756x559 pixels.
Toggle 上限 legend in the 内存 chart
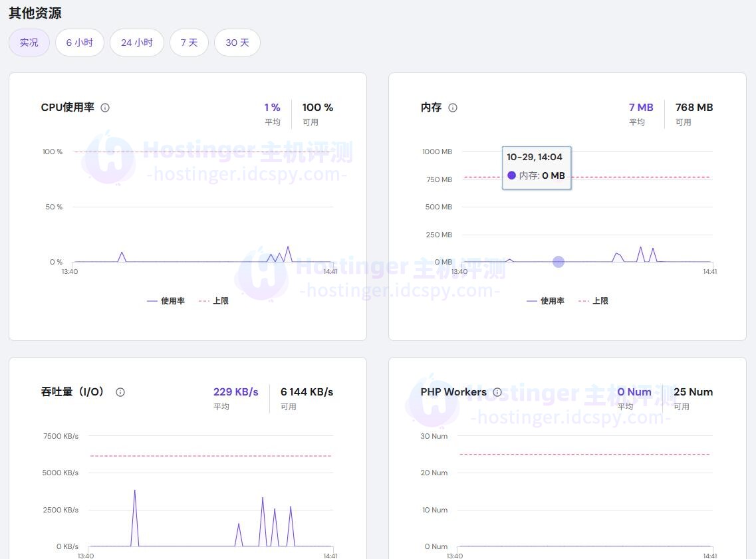click(x=594, y=301)
